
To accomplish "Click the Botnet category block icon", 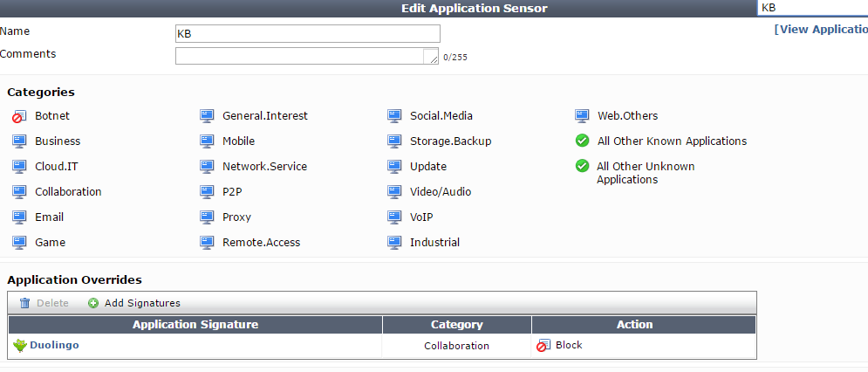I will point(19,116).
